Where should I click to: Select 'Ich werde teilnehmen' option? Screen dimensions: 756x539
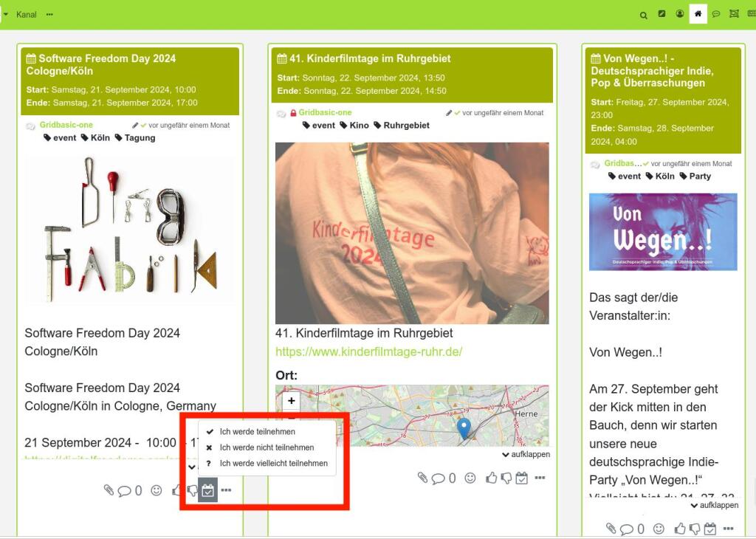click(257, 431)
